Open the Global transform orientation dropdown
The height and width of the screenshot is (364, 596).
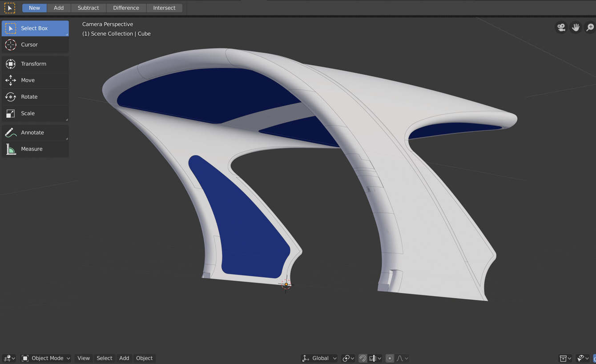[319, 358]
